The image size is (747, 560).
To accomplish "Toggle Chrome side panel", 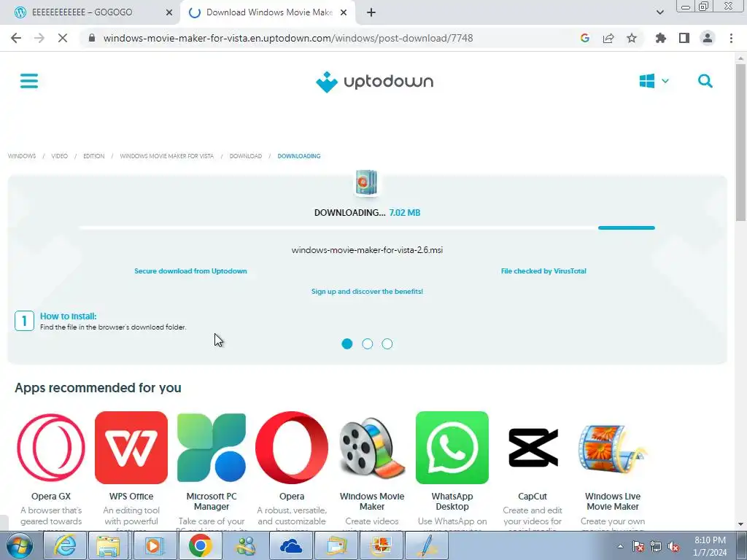I will pyautogui.click(x=684, y=38).
